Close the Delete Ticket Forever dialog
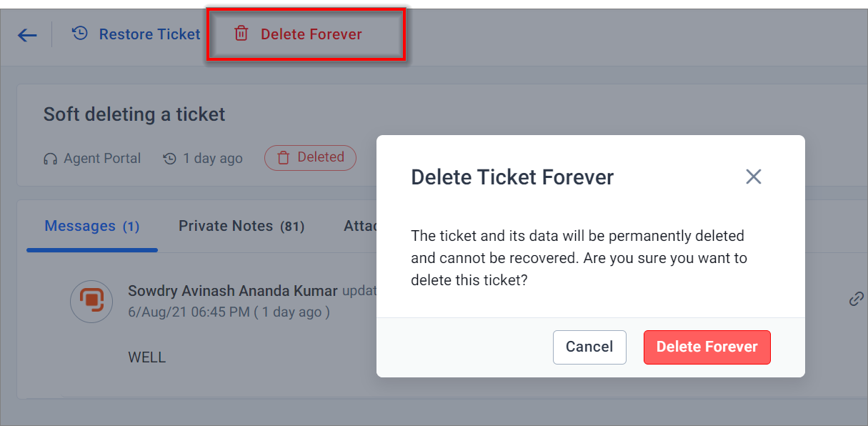This screenshot has height=426, width=868. tap(753, 177)
